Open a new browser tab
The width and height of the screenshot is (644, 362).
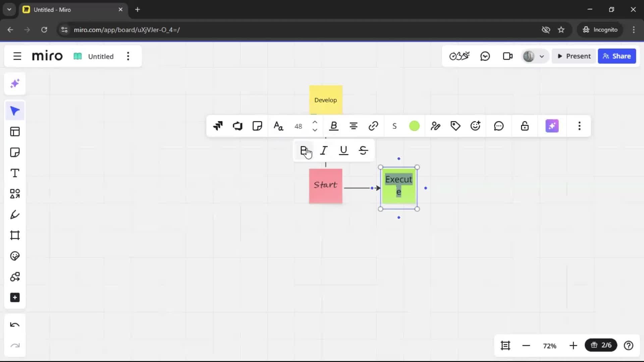138,9
